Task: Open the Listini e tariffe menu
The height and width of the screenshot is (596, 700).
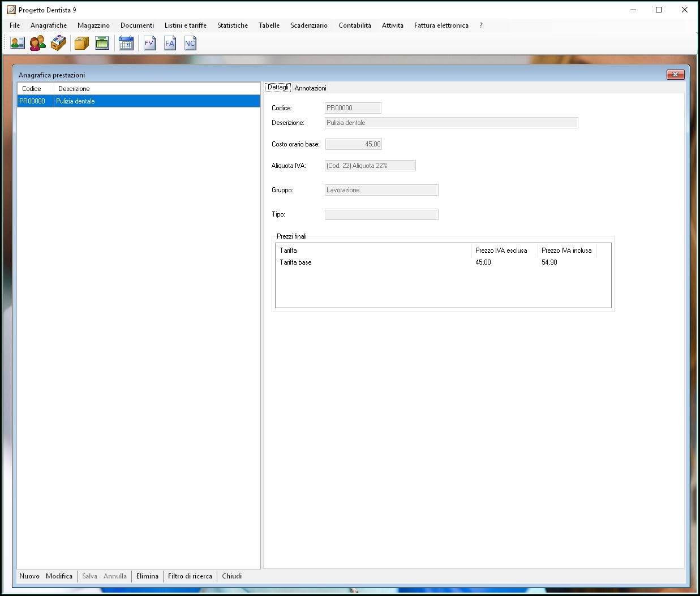Action: coord(186,25)
